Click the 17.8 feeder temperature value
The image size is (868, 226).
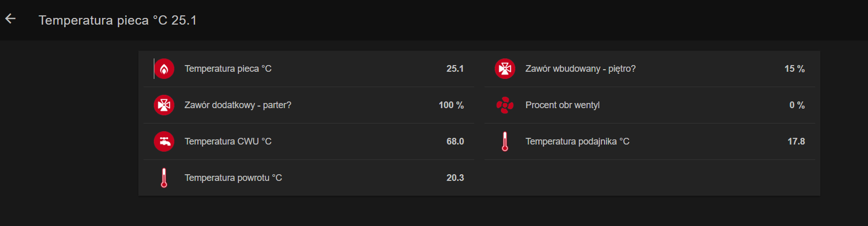pyautogui.click(x=796, y=141)
